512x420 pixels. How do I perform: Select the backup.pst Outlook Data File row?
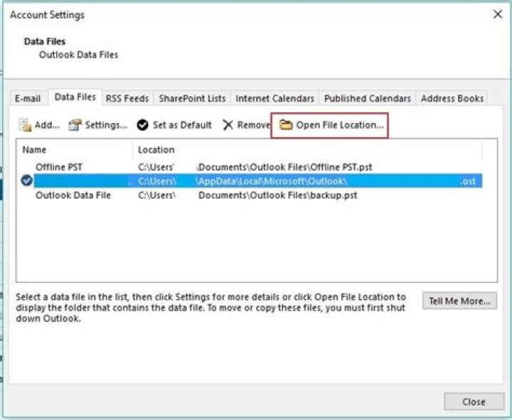[258, 195]
